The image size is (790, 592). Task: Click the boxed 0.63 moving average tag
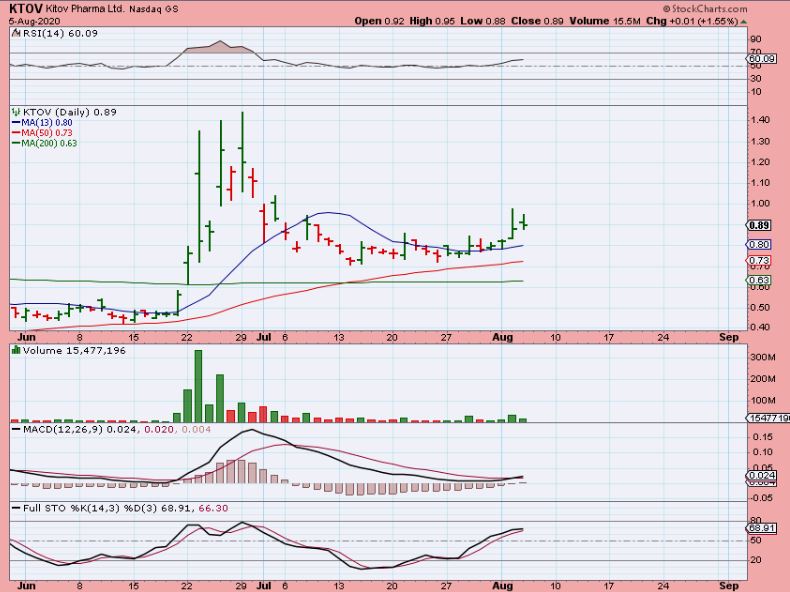pos(759,280)
